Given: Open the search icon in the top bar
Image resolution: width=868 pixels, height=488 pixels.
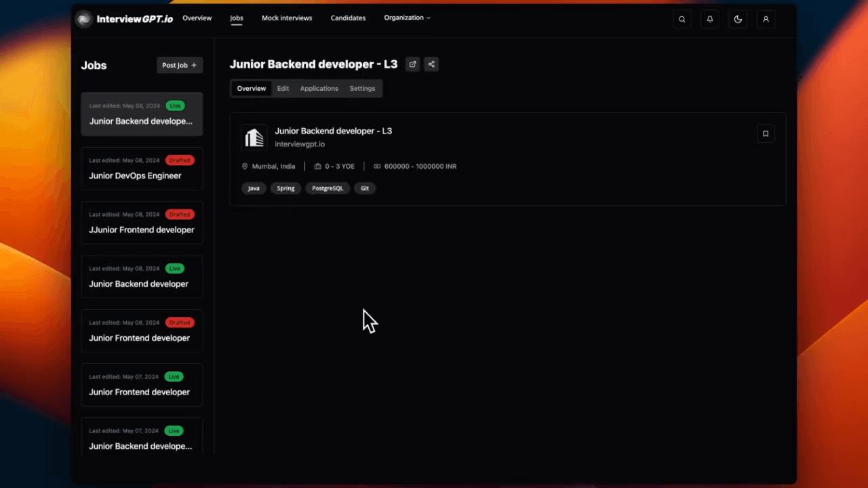Looking at the screenshot, I should (x=682, y=19).
